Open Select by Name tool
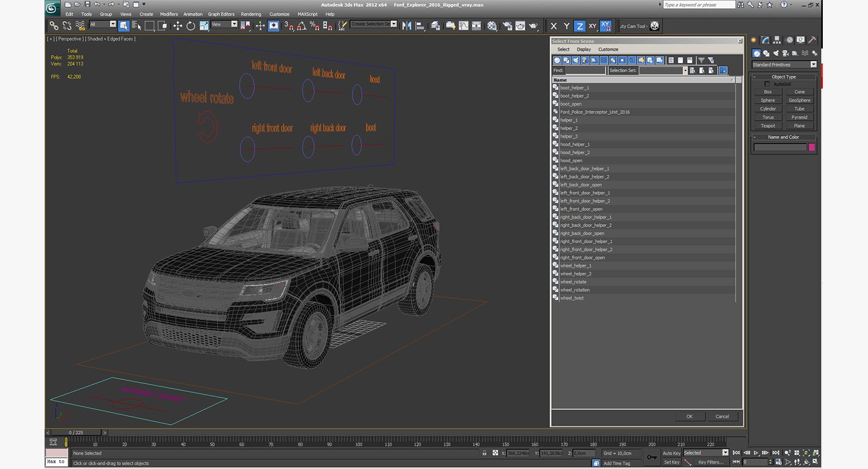 click(x=137, y=26)
